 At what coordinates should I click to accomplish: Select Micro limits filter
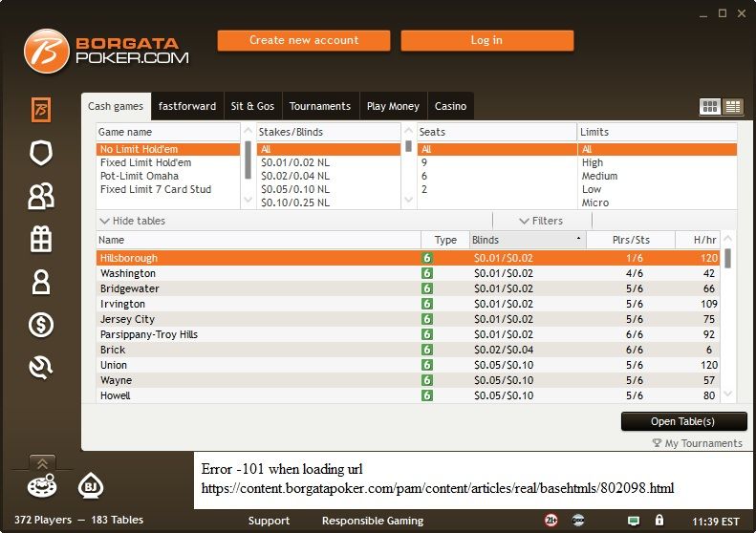coord(658,203)
